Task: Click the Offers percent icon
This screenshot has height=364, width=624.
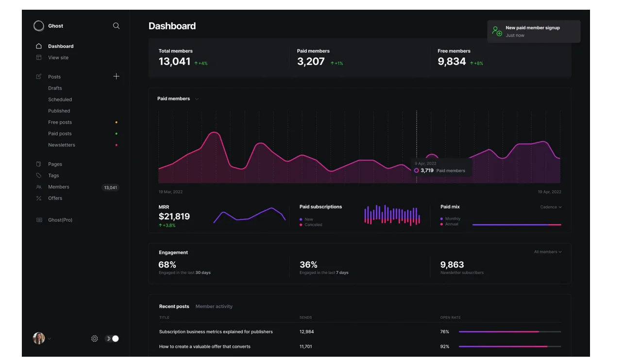Action: 38,198
